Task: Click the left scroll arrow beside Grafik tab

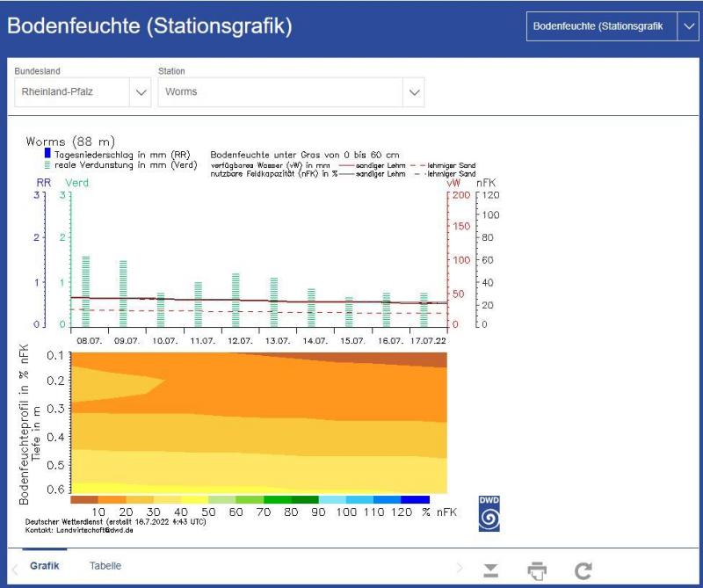Action: click(x=14, y=569)
